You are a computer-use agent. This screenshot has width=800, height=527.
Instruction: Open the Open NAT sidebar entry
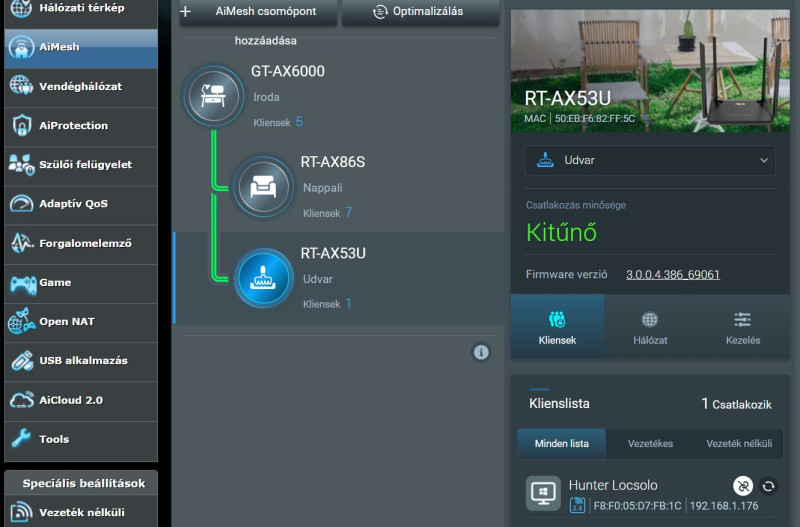[x=81, y=322]
